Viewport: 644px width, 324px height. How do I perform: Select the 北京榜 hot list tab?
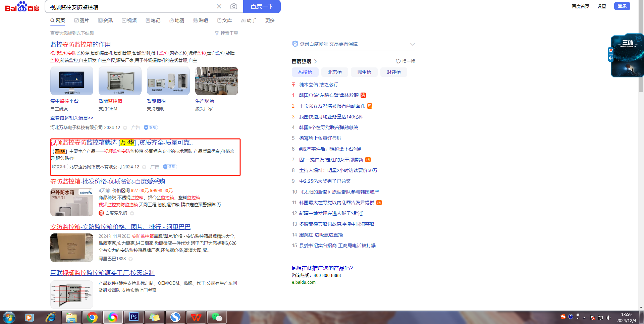(334, 72)
